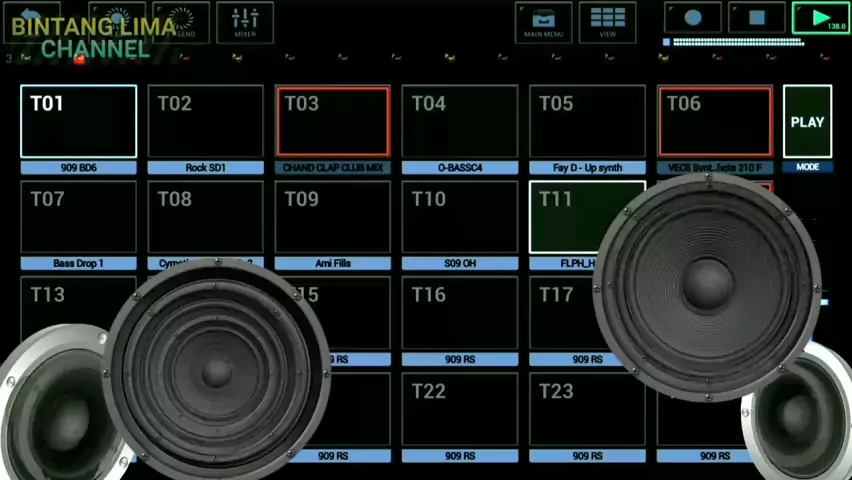The height and width of the screenshot is (480, 852).
Task: Open the Mixer panel
Action: (x=245, y=22)
